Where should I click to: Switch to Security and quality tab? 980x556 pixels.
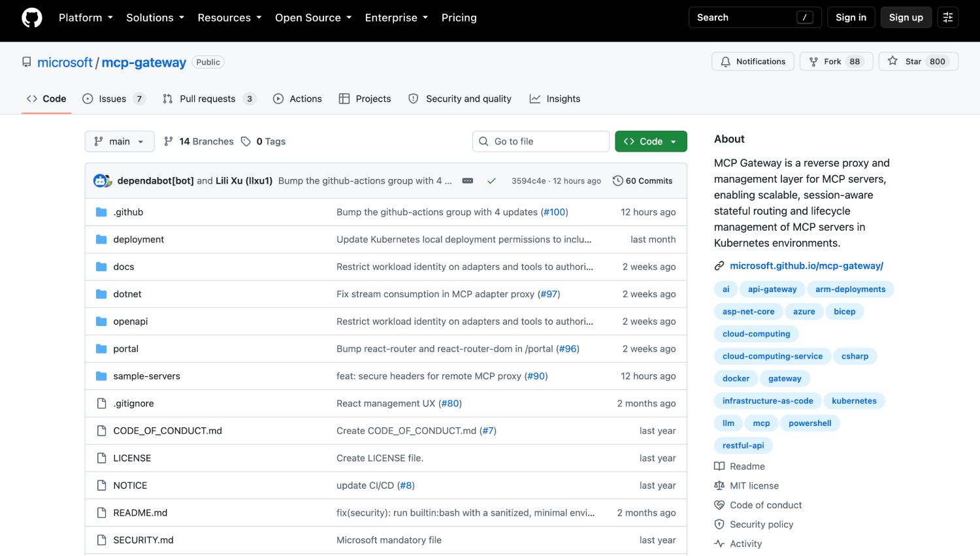point(460,99)
